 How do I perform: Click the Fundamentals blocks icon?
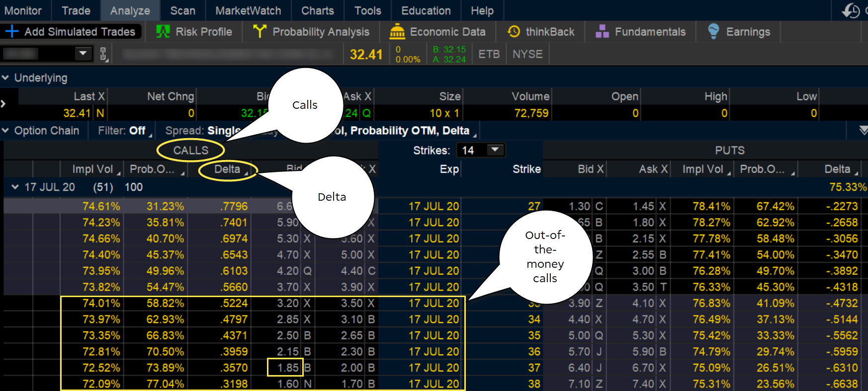point(603,31)
